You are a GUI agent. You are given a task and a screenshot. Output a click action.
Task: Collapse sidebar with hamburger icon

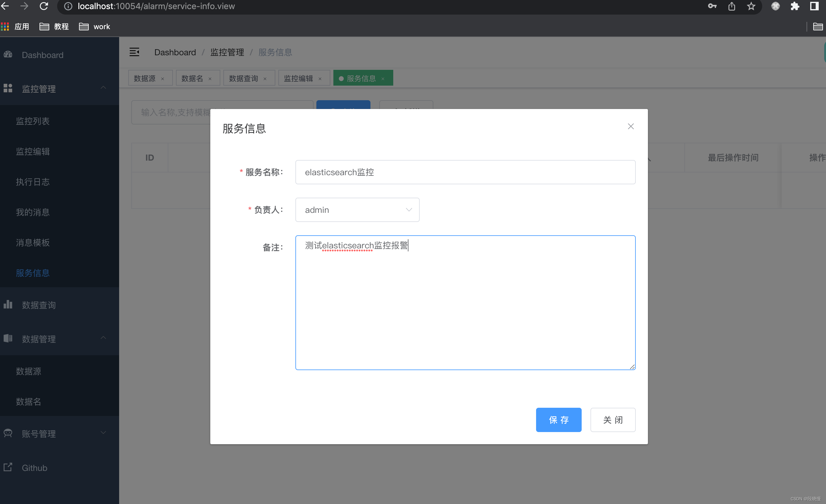coord(134,52)
